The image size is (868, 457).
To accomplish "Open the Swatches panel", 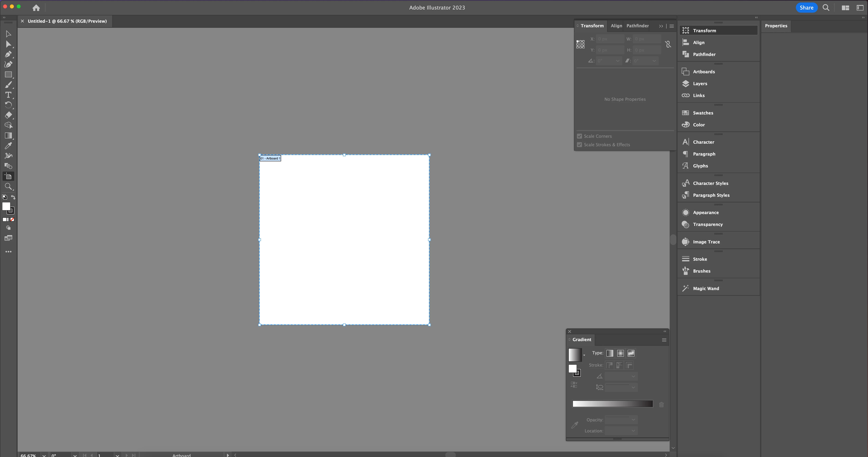I will point(703,113).
